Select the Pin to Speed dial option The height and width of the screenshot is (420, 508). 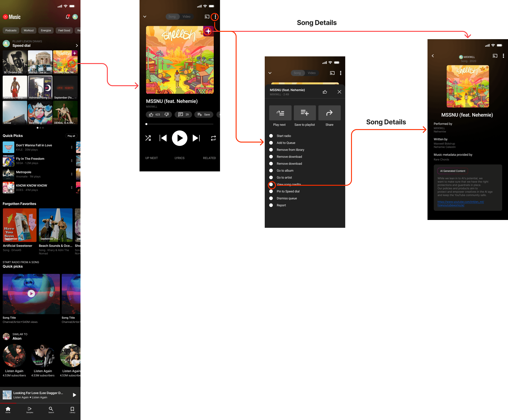(271, 191)
